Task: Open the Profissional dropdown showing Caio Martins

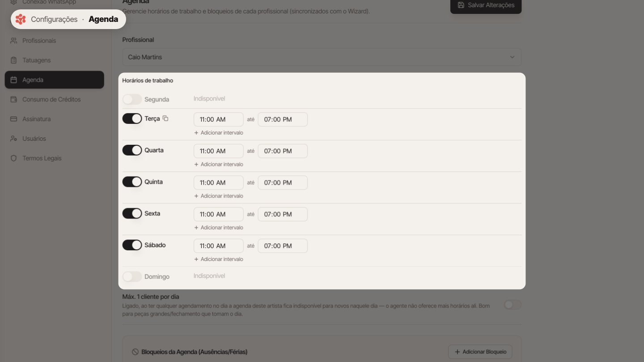Action: (322, 57)
